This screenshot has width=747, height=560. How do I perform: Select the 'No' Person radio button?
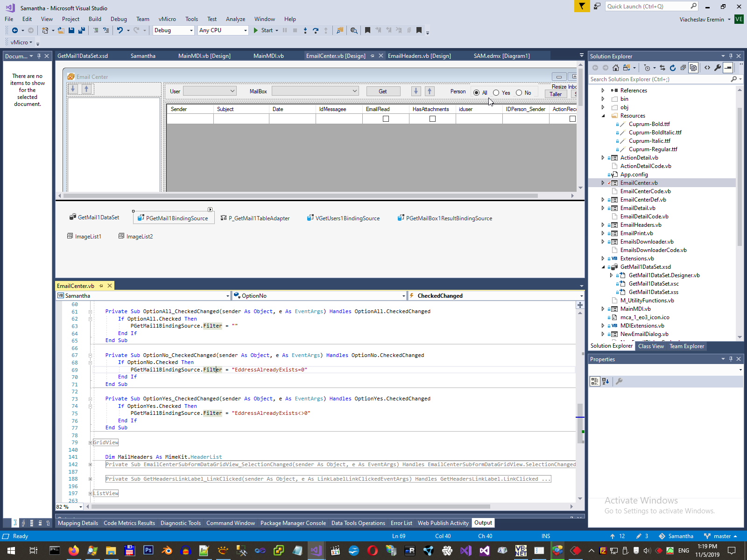[x=519, y=93]
